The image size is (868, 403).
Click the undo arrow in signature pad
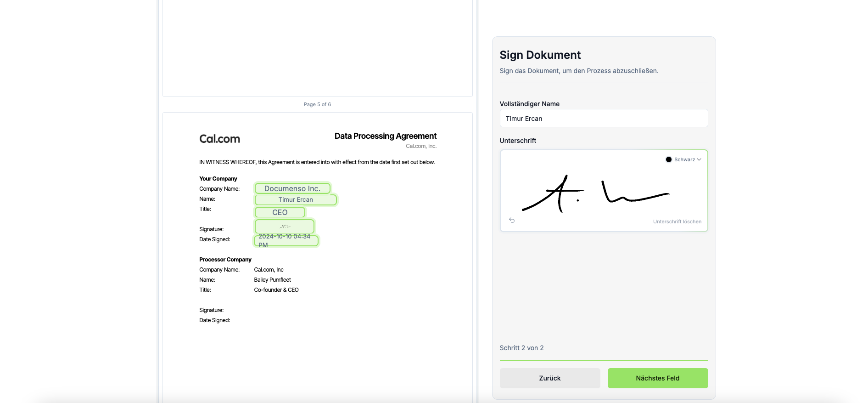tap(512, 221)
